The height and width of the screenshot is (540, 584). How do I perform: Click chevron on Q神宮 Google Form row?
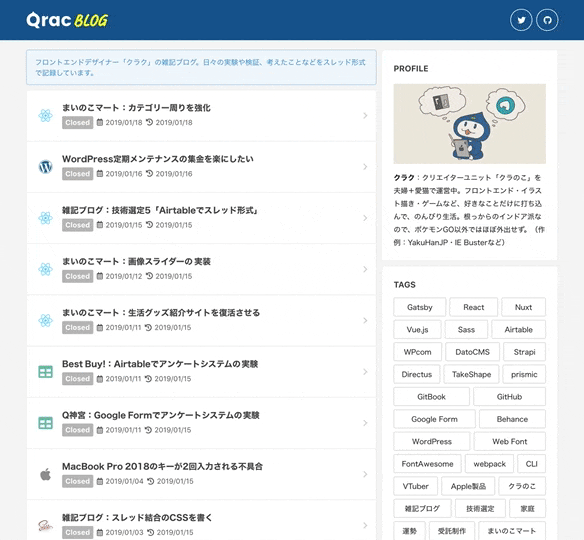(365, 423)
